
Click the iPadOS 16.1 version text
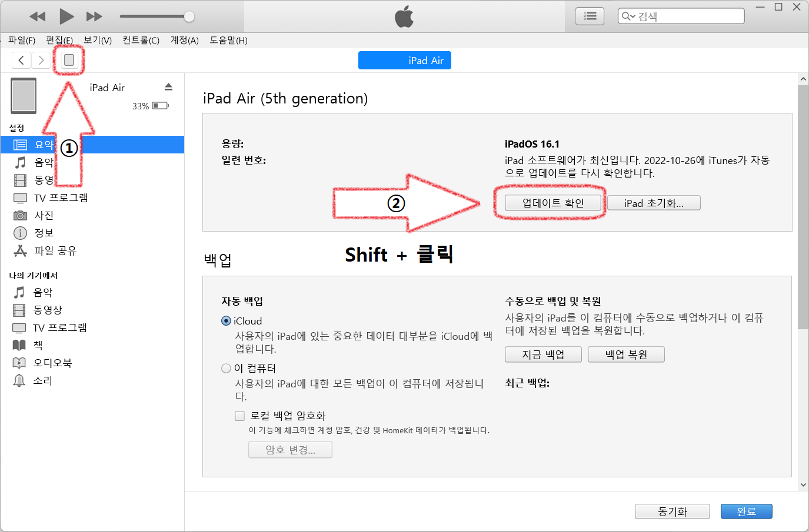click(532, 144)
